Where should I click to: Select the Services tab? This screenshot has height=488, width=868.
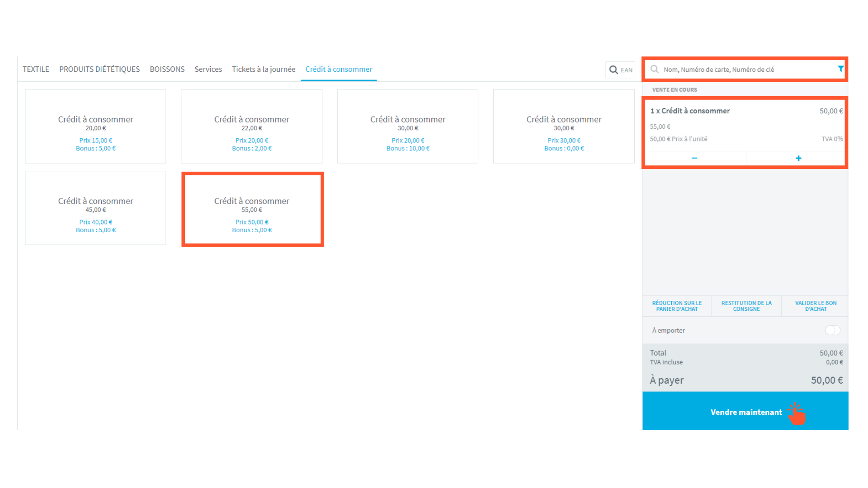(208, 69)
